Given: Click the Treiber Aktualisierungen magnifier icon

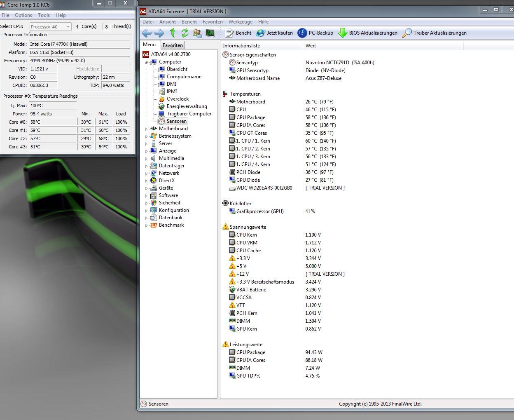Looking at the screenshot, I should pyautogui.click(x=407, y=33).
